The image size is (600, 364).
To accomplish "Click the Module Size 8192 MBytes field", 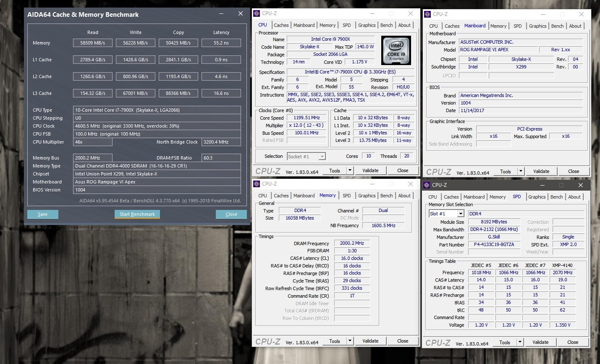I will point(494,222).
